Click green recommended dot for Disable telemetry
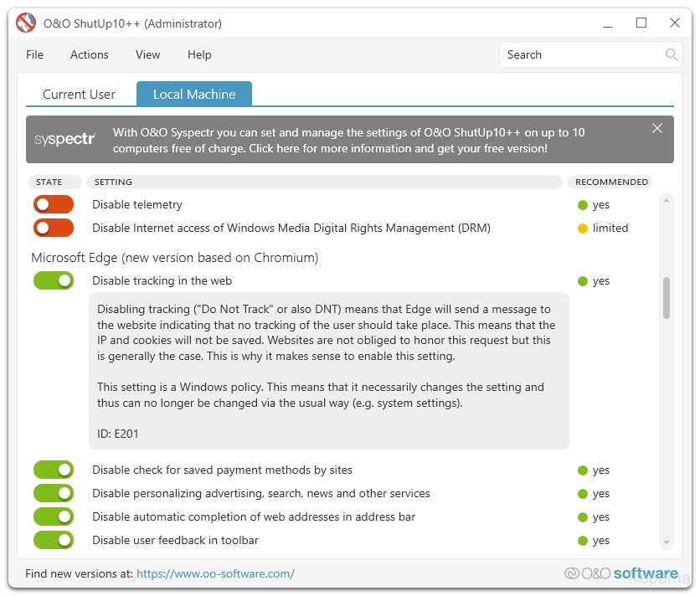Viewport: 700px width, 596px height. coord(583,205)
